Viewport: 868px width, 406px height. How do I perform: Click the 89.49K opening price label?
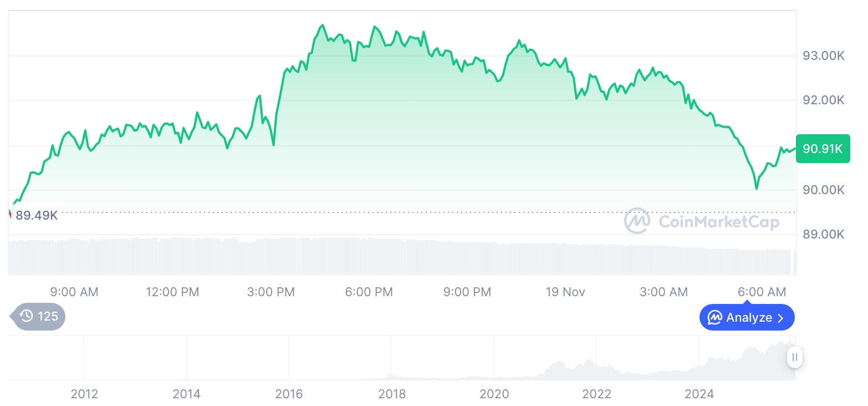point(37,215)
